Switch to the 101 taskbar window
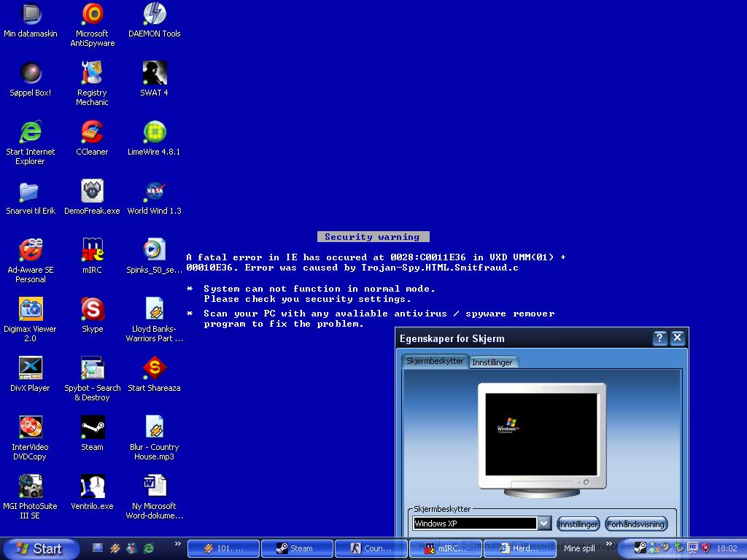747x560 pixels. 224,548
